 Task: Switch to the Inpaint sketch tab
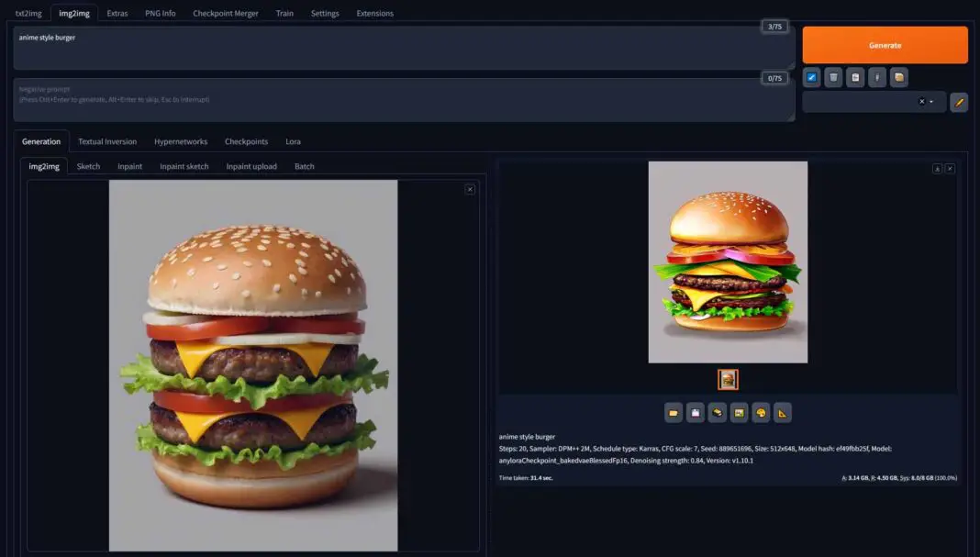(184, 166)
